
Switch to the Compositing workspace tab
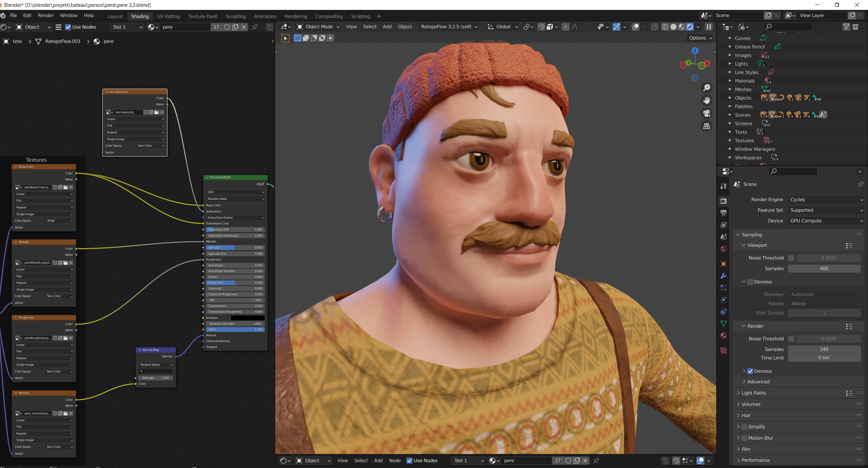[329, 16]
